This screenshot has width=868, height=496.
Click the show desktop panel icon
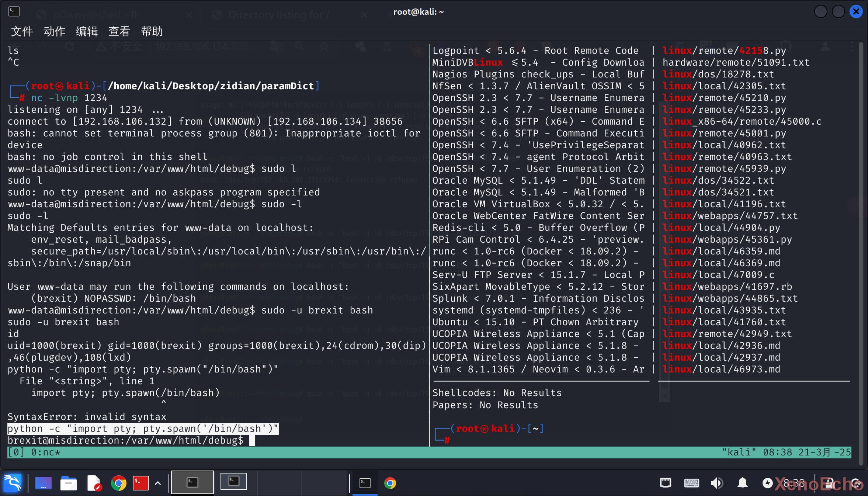point(43,483)
